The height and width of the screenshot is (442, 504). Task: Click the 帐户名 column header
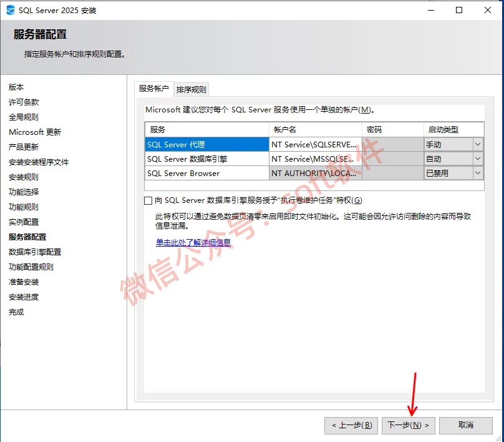pos(316,130)
